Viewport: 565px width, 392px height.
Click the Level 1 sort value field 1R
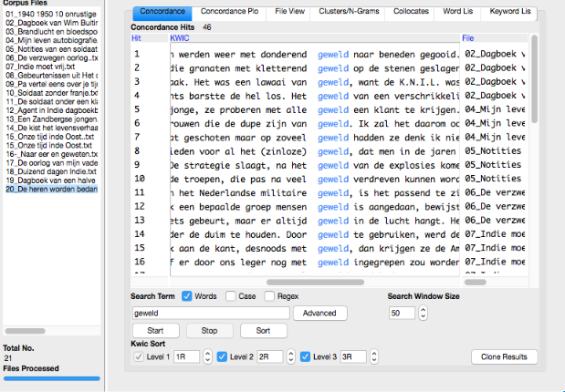pyautogui.click(x=186, y=356)
